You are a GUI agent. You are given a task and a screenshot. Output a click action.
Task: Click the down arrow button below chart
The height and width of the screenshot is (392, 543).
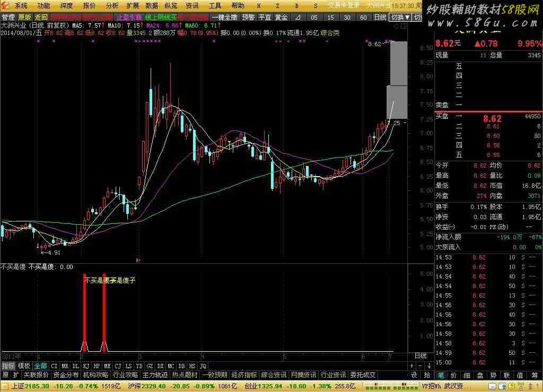429,366
